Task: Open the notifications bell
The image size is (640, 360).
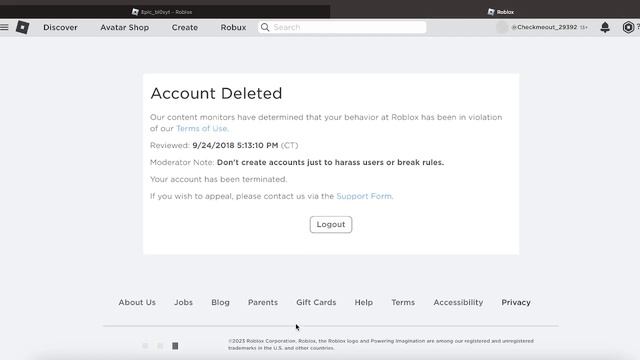Action: pos(605,27)
